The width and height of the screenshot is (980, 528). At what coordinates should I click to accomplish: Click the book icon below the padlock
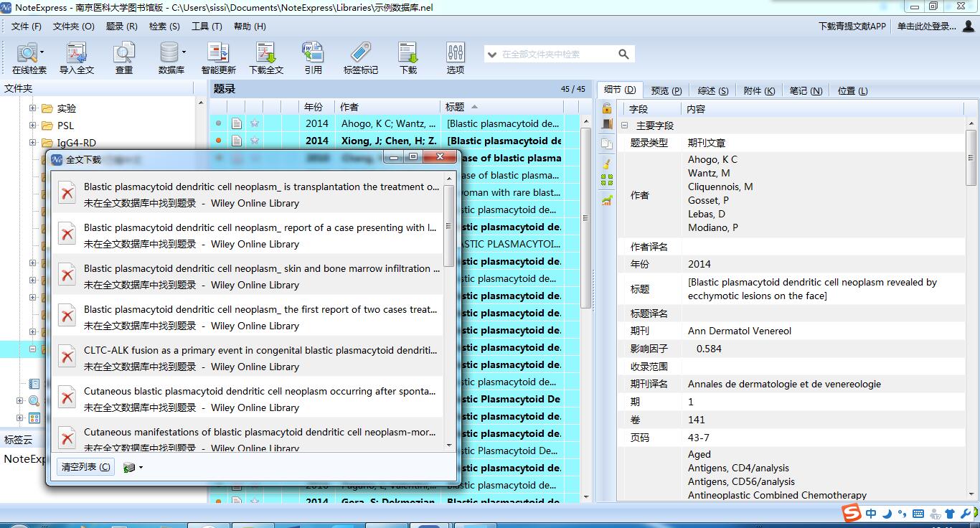(x=607, y=124)
